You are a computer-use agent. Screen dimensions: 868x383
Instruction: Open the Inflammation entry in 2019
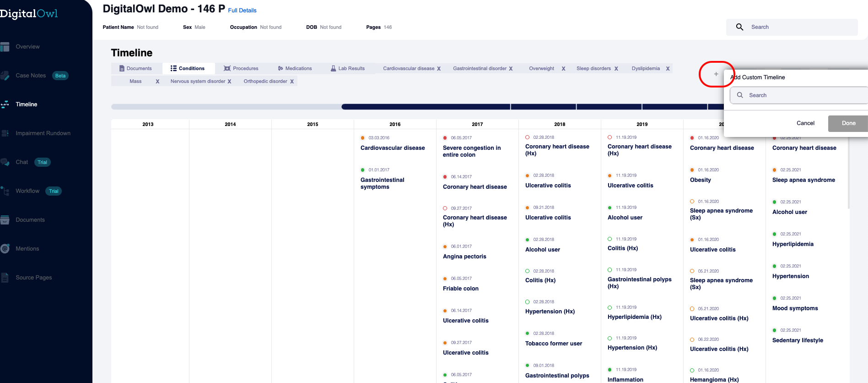[x=625, y=380]
